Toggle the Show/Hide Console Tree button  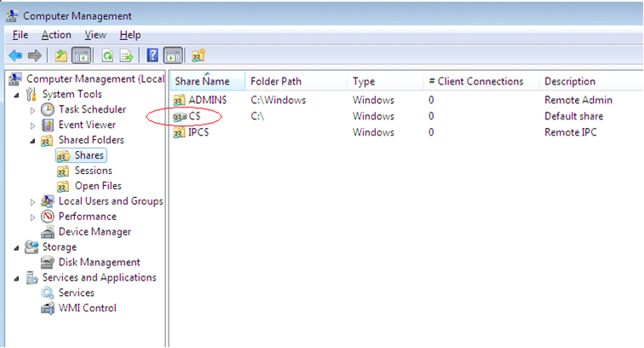[82, 55]
